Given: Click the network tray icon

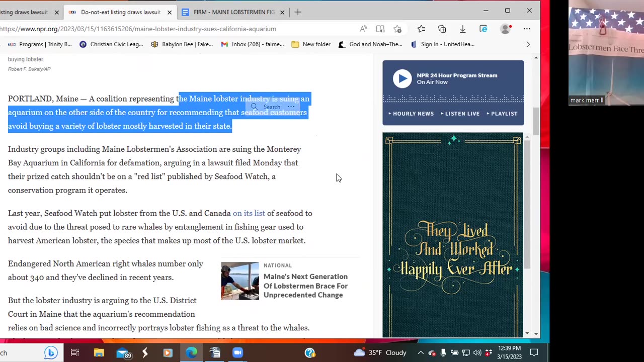Looking at the screenshot, I should (466, 352).
